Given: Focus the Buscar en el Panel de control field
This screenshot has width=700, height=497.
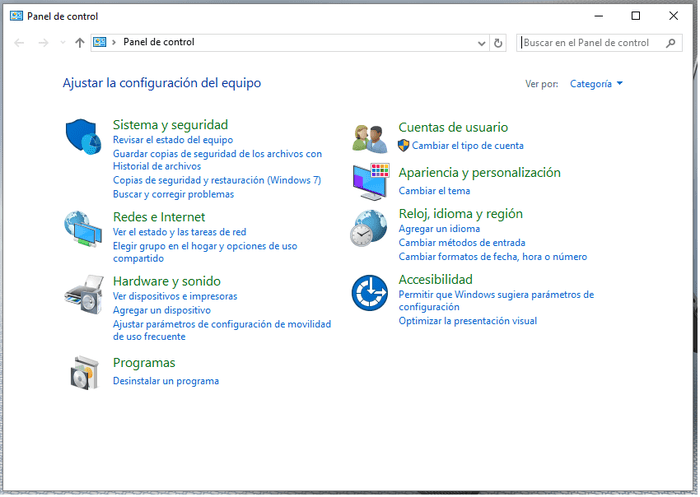Looking at the screenshot, I should (x=599, y=43).
